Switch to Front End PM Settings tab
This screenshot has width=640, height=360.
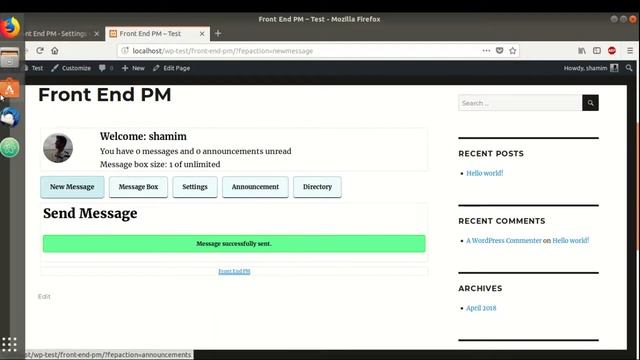[x=57, y=34]
